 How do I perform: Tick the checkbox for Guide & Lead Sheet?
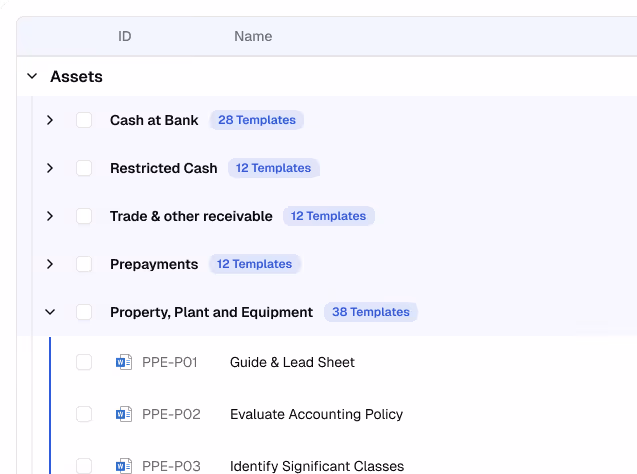click(x=84, y=362)
